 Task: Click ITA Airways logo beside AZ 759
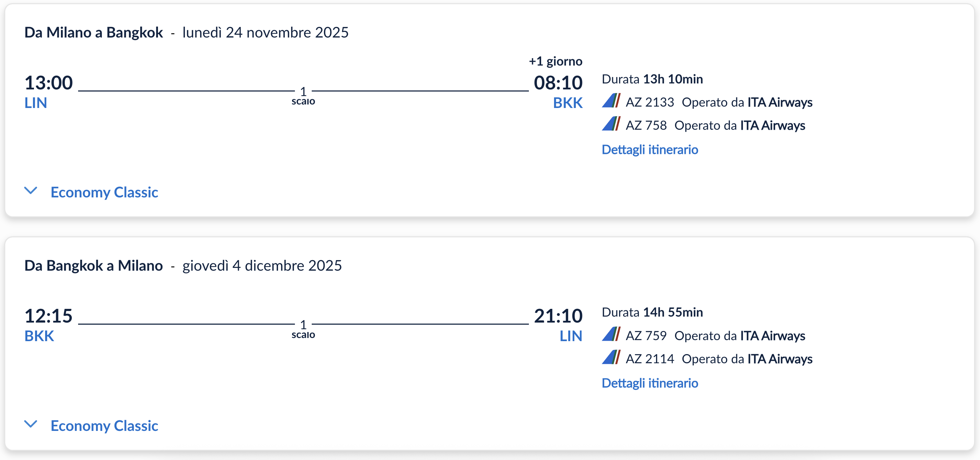pyautogui.click(x=611, y=335)
